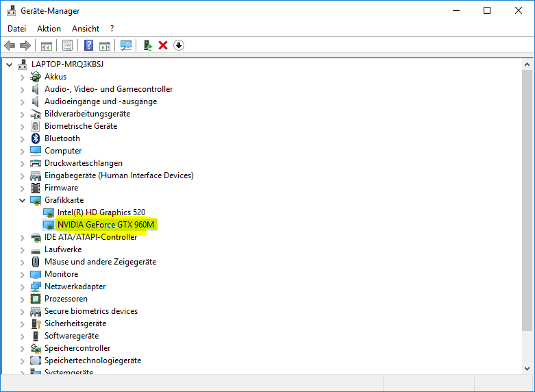Select the Akkus tree label

coord(55,77)
